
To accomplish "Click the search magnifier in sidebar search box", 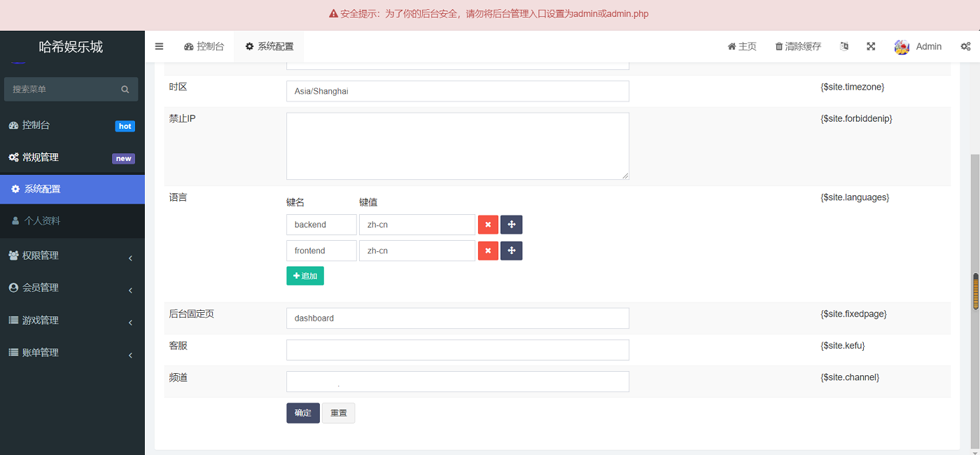I will click(125, 89).
